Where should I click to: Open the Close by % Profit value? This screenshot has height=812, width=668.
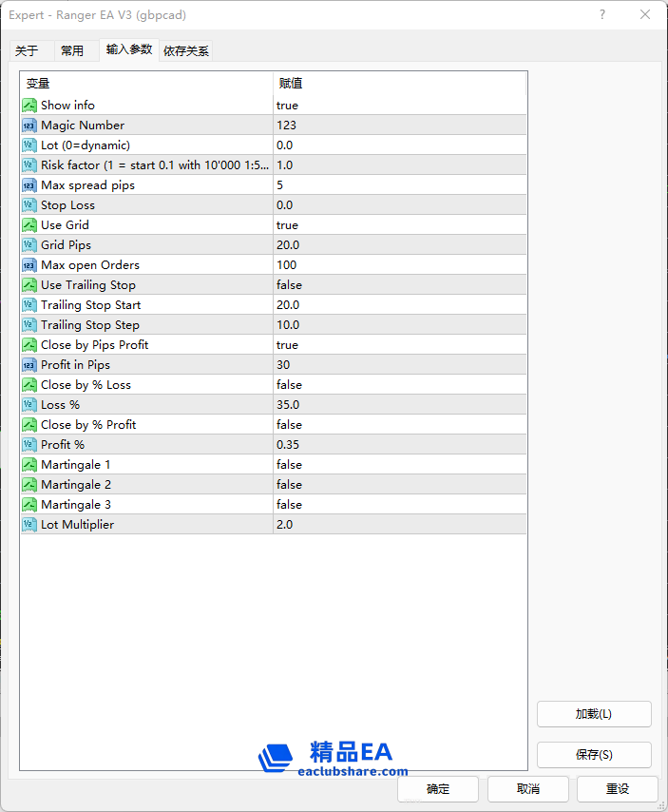click(399, 425)
